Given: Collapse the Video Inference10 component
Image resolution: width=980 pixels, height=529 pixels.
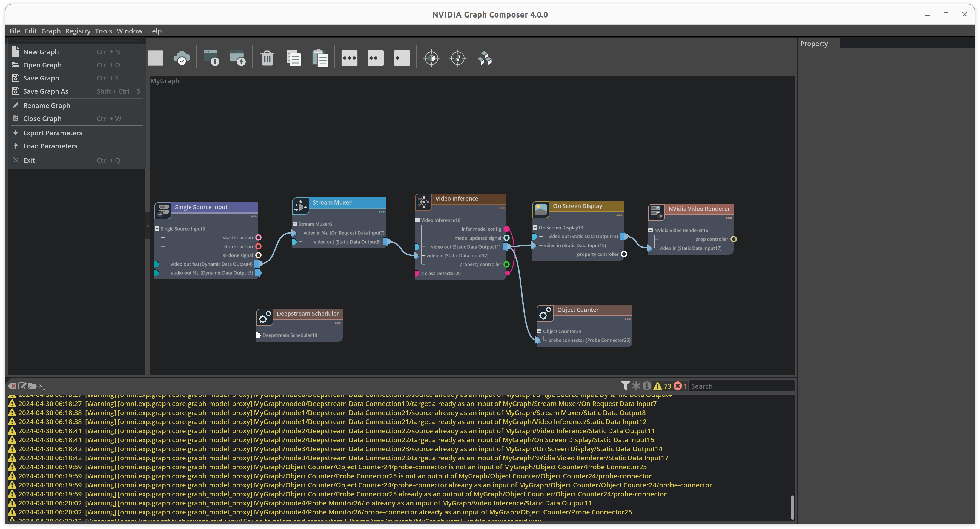Looking at the screenshot, I should (x=417, y=220).
